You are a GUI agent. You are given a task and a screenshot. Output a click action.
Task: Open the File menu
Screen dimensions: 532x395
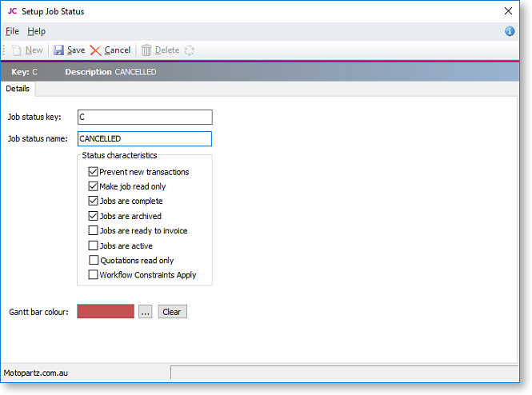click(x=12, y=31)
